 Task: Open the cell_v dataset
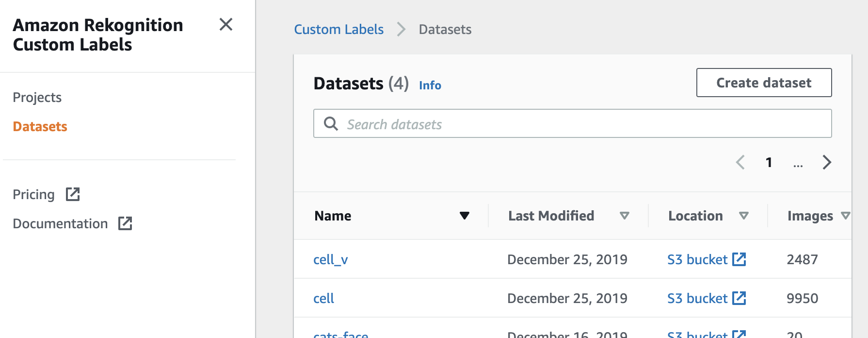[330, 259]
